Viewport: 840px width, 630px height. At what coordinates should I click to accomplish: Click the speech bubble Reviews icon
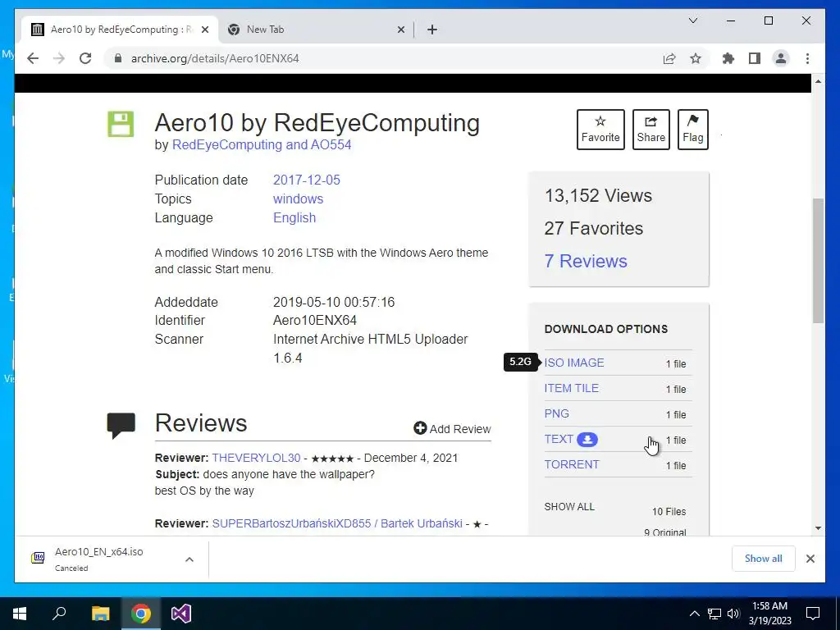click(121, 426)
